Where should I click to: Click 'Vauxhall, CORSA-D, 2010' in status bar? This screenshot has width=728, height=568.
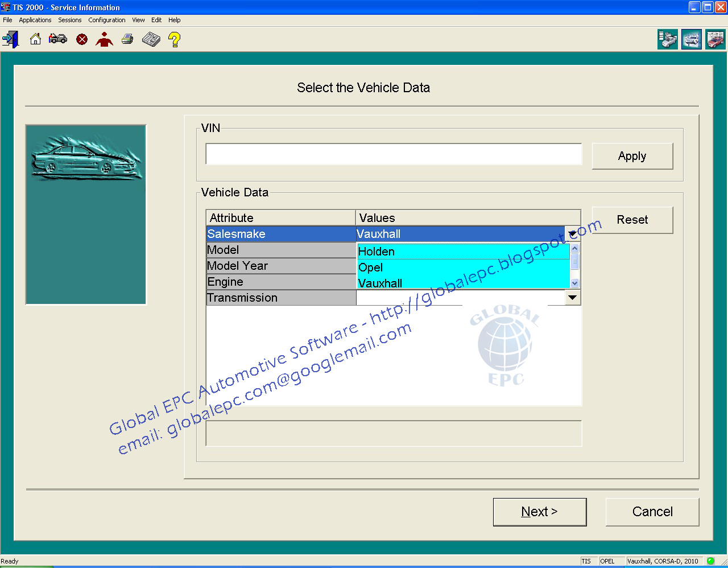(x=664, y=561)
